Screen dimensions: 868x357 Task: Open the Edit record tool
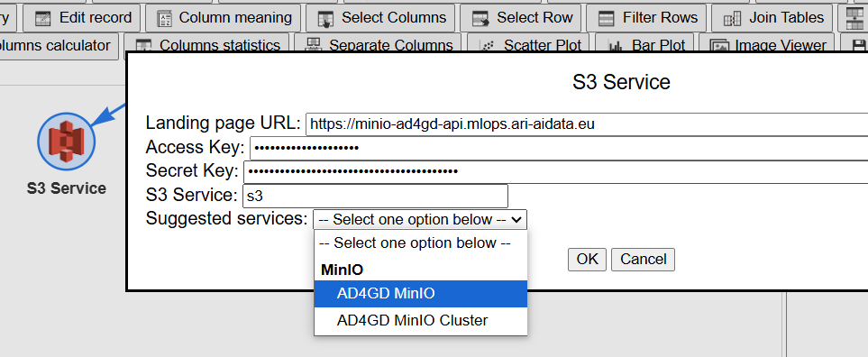(x=83, y=18)
